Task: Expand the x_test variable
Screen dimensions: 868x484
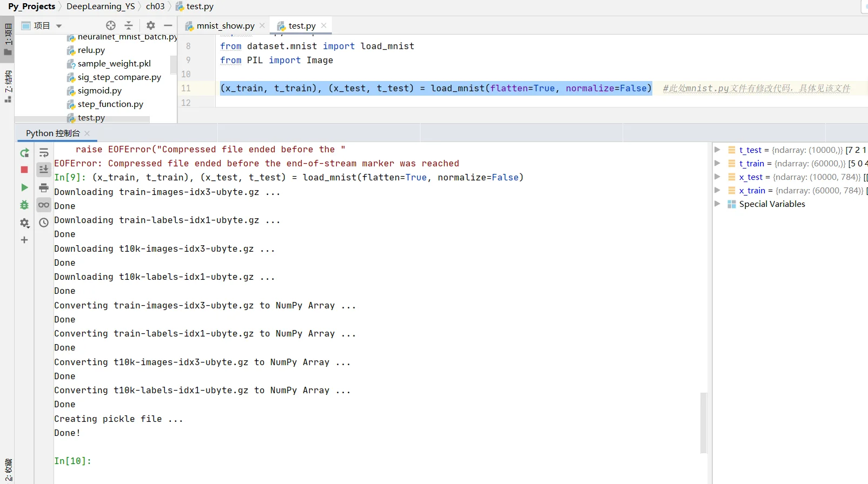Action: [x=718, y=177]
